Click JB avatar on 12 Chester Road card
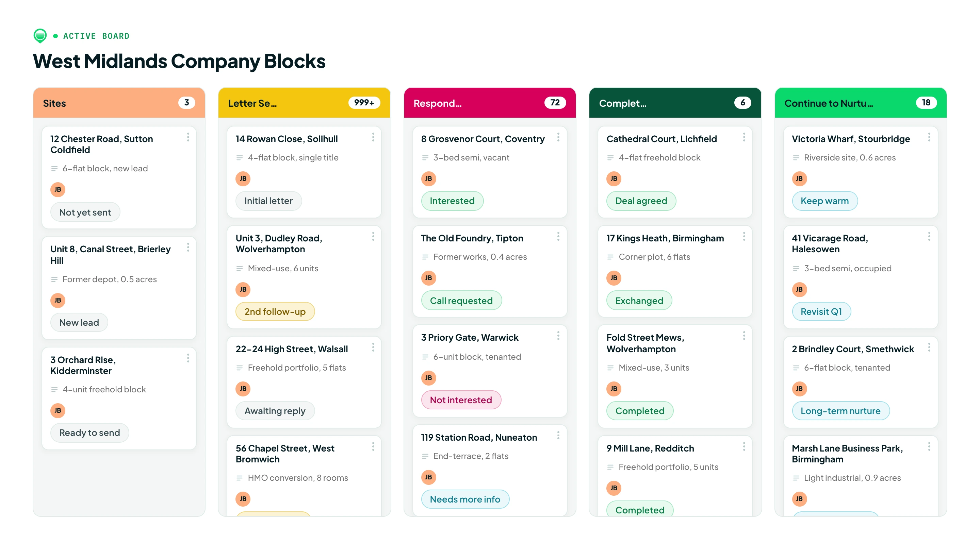The image size is (980, 544). (58, 189)
